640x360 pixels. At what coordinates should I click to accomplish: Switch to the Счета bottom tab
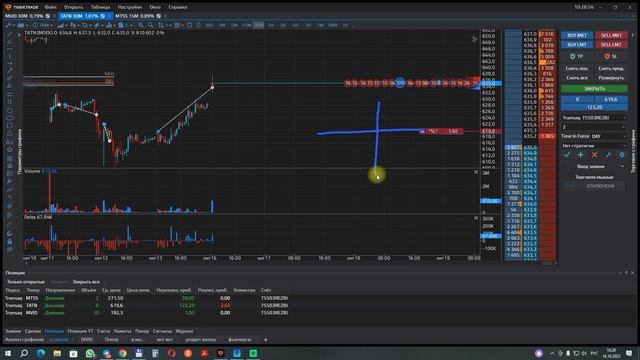(104, 331)
